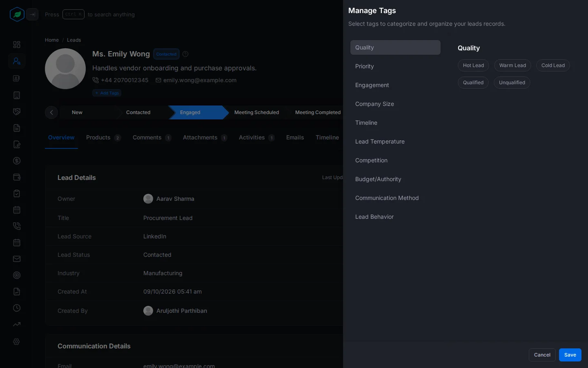This screenshot has height=368, width=588.
Task: Open the building accounts icon in sidebar
Action: point(17,95)
